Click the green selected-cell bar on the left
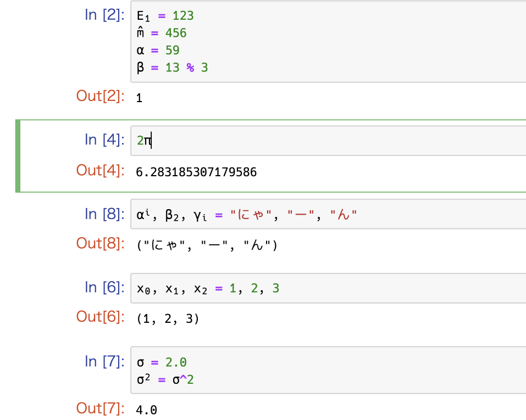 (18, 156)
